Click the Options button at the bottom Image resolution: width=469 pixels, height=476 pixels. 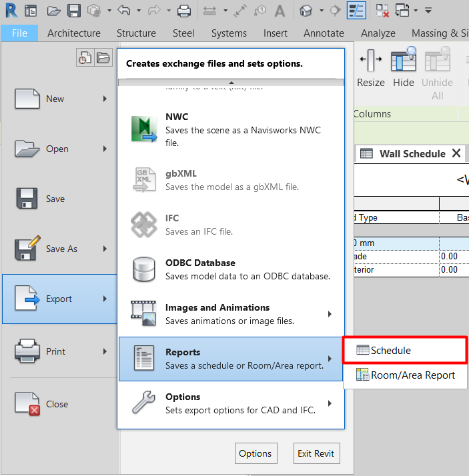[256, 453]
